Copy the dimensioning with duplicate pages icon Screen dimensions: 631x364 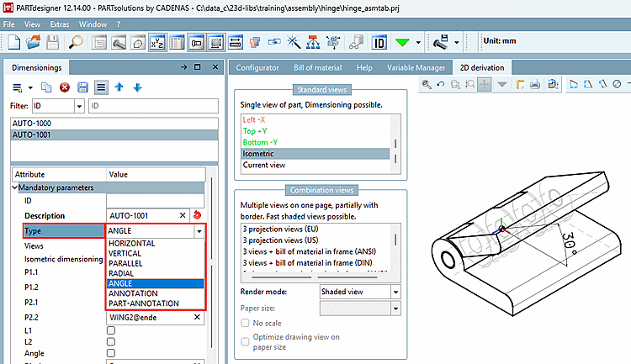(x=46, y=87)
